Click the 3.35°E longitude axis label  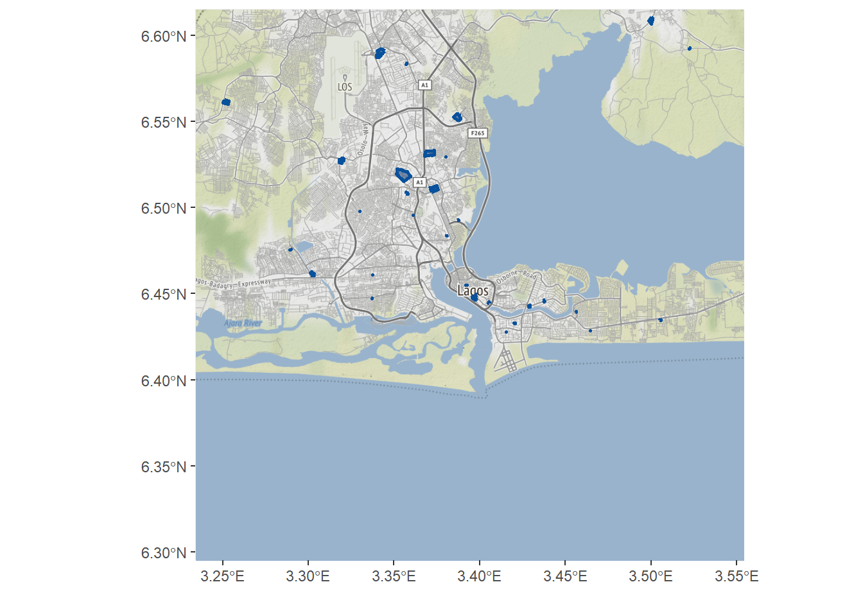394,576
